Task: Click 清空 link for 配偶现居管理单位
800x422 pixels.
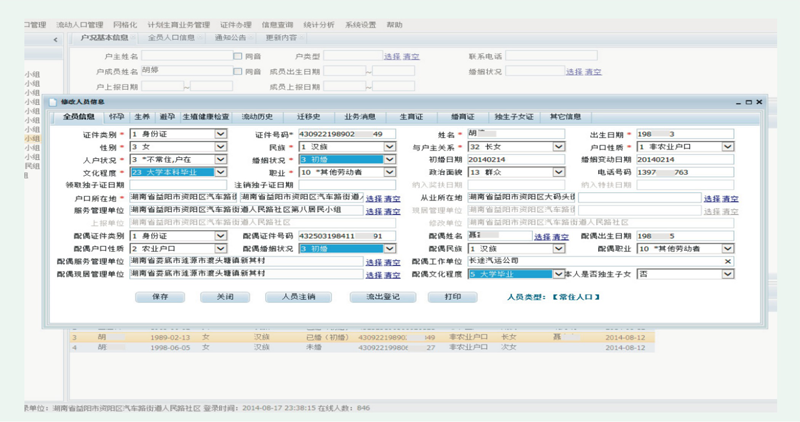Action: (x=392, y=275)
